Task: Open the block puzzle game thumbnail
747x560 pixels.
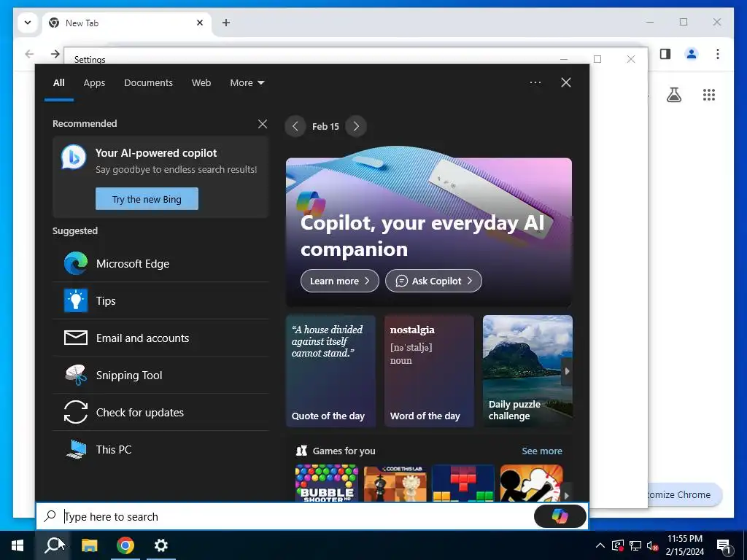Action: (463, 483)
